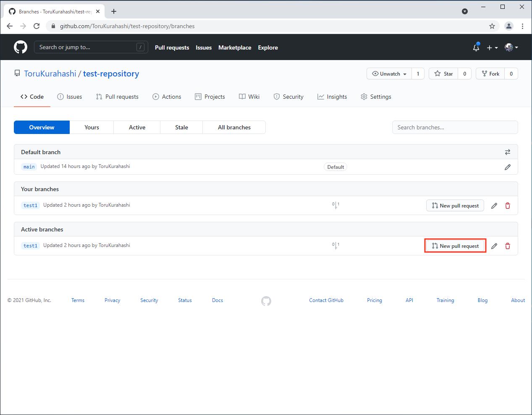Open API footer link
532x415 pixels.
[x=409, y=300]
